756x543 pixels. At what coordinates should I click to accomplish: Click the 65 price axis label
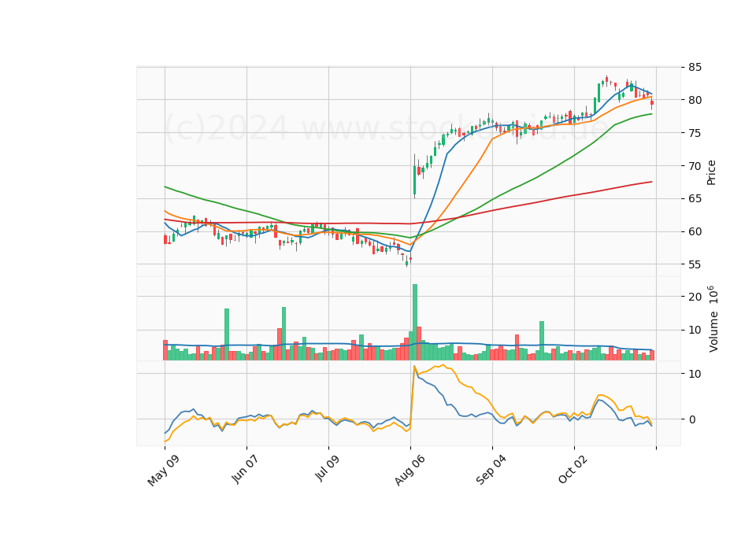click(x=695, y=198)
